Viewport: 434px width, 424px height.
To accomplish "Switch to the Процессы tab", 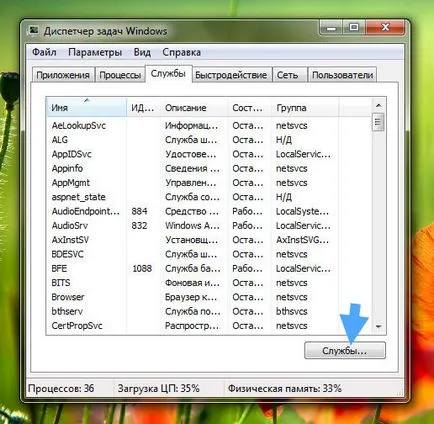I will pyautogui.click(x=120, y=75).
